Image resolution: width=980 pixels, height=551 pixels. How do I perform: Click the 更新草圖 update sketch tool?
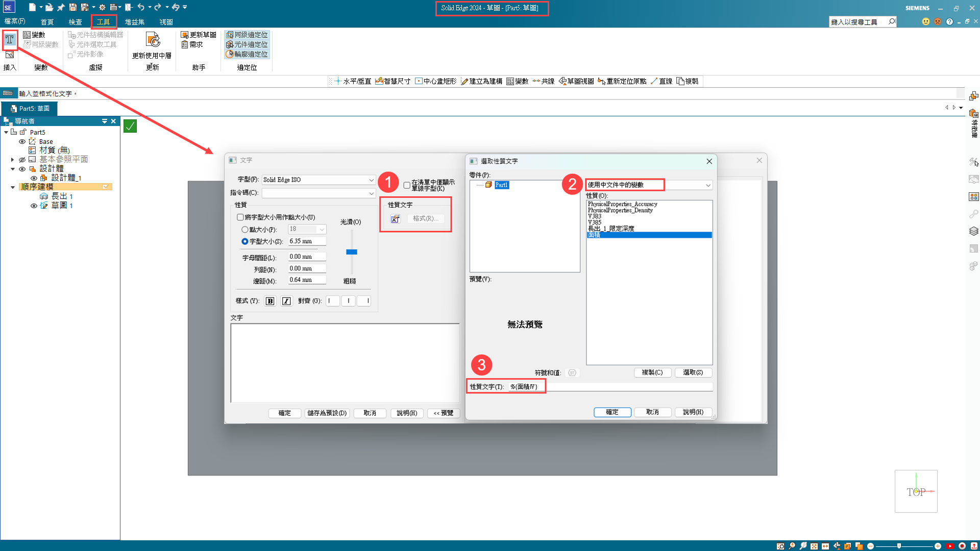(199, 35)
